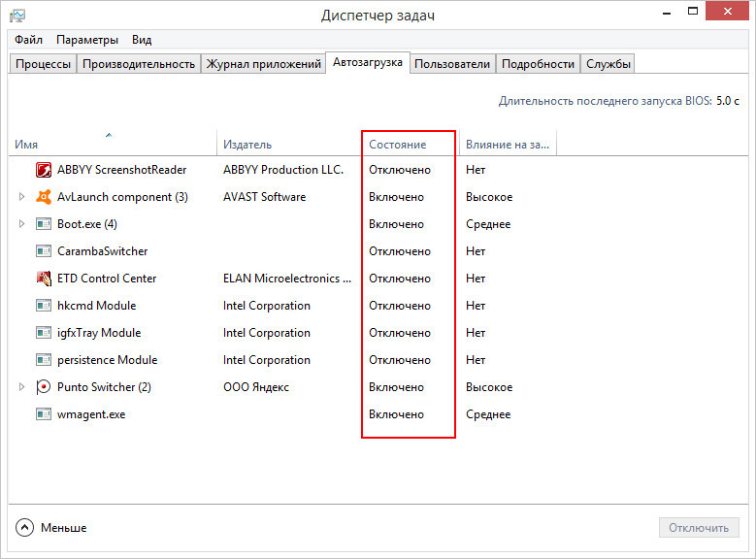The width and height of the screenshot is (756, 559).
Task: Expand the Punto Switcher (2) group
Action: point(21,387)
